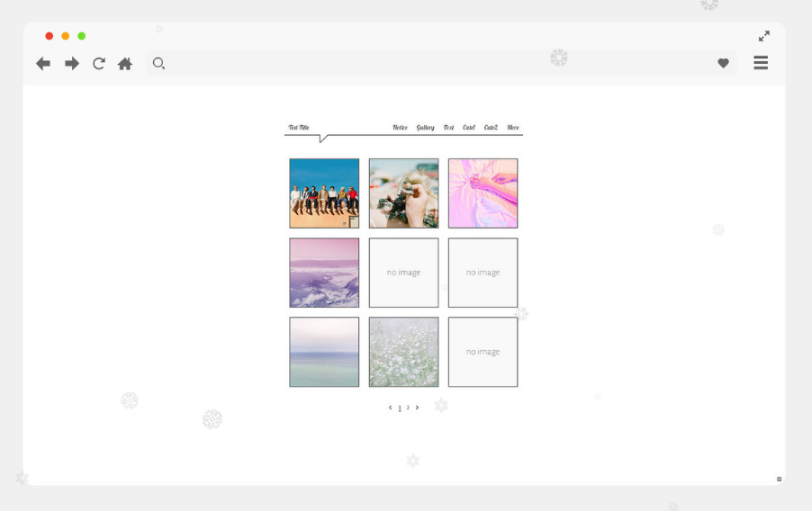Open the Gallery menu item

point(425,128)
